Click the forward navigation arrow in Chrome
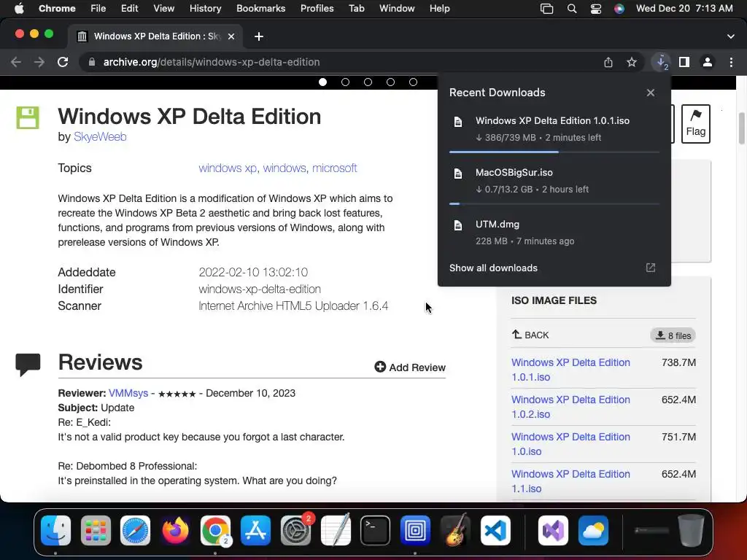This screenshot has width=747, height=560. (x=39, y=62)
